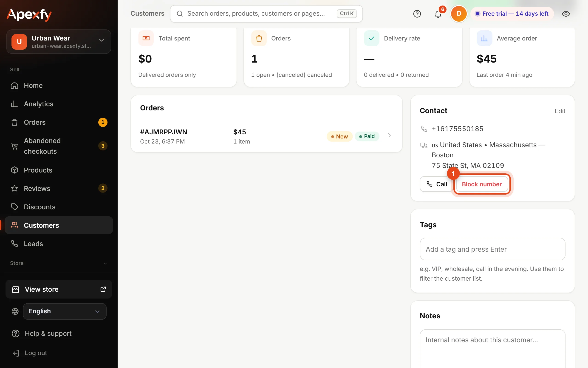Open Analytics in sidebar
Viewport: 588px width, 368px height.
(x=59, y=104)
